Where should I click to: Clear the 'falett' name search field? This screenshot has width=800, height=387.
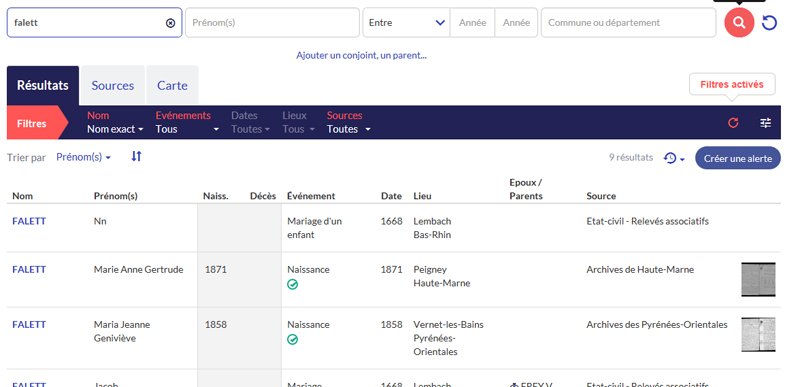click(x=170, y=23)
